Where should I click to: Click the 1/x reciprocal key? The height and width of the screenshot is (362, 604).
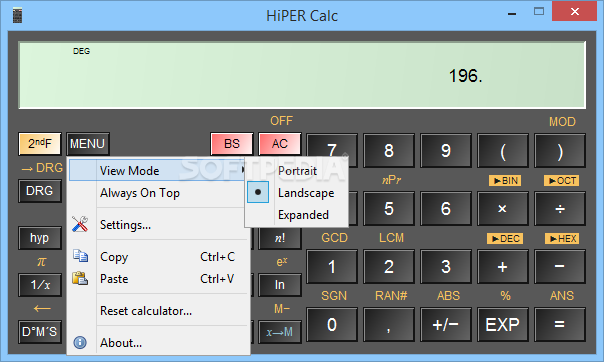click(x=40, y=285)
